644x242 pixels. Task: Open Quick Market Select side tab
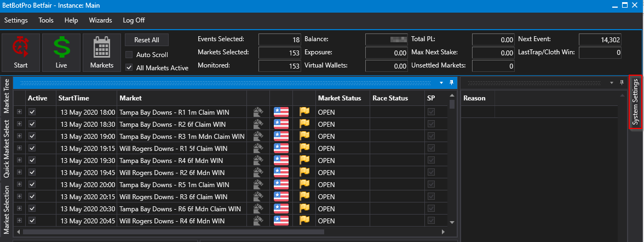[6, 149]
